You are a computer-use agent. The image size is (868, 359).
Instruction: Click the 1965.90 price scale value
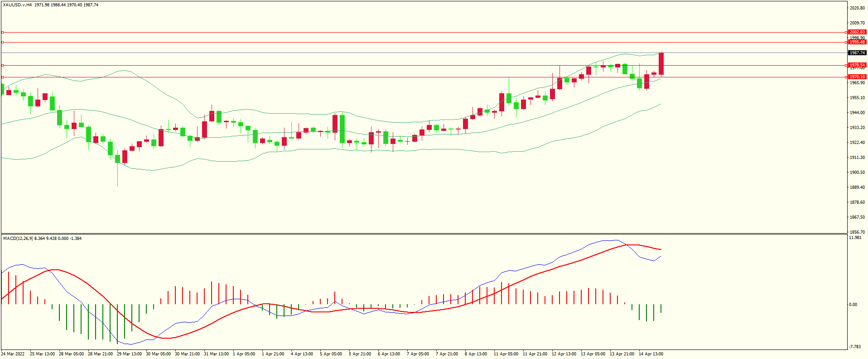(x=857, y=83)
